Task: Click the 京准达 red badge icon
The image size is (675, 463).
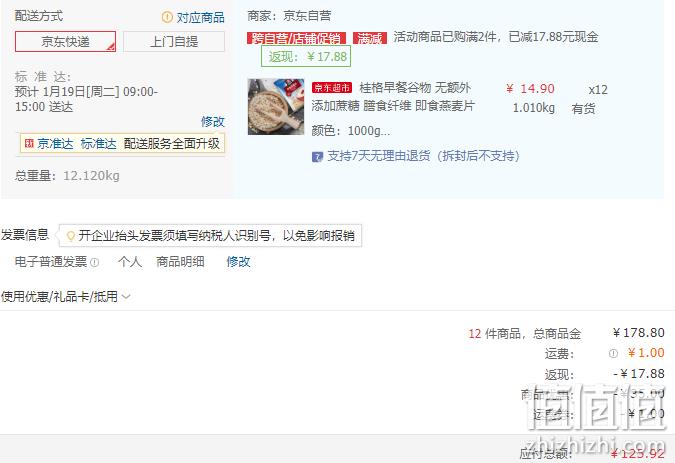Action: coord(29,143)
